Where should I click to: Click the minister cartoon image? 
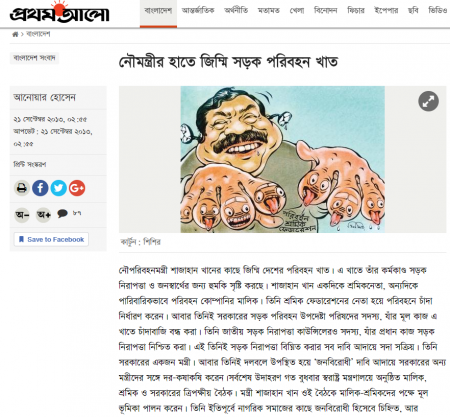283,159
